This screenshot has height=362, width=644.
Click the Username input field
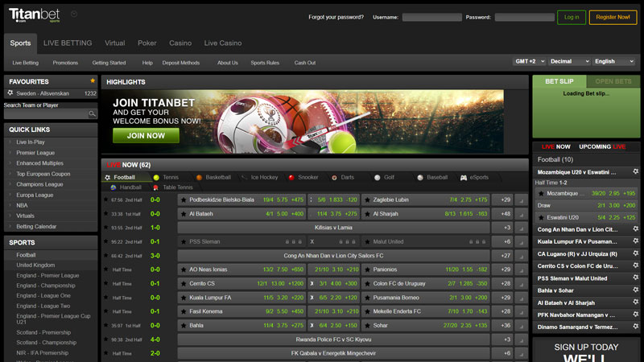(431, 17)
